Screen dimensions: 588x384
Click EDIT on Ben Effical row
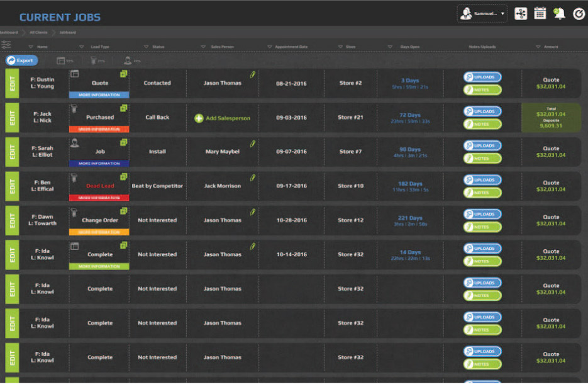(x=12, y=186)
